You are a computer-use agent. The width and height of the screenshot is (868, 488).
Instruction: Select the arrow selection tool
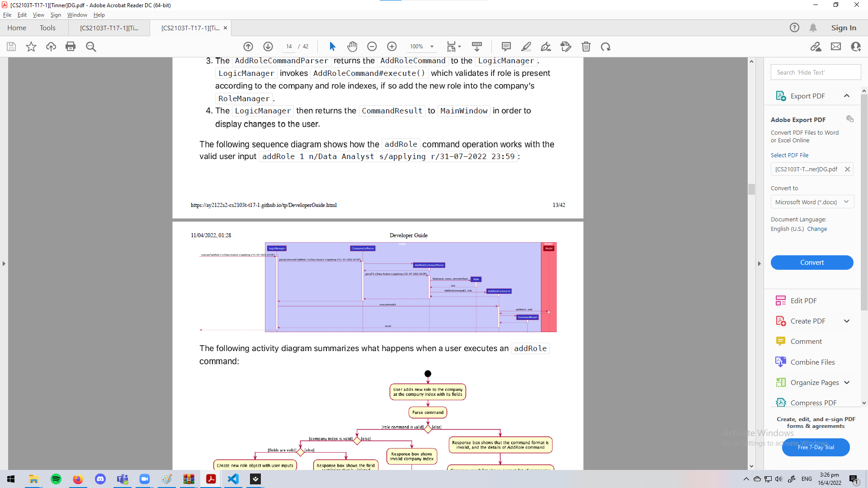pos(332,47)
